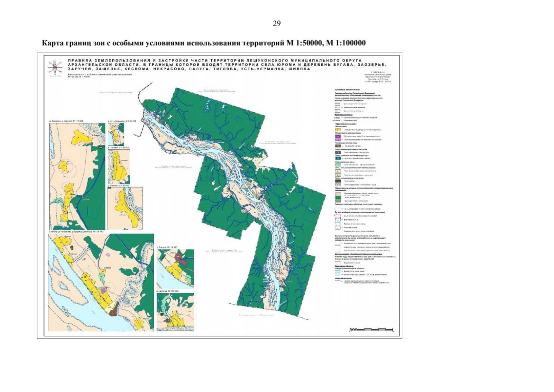
Task: Open the Шилява inset map
Action: [119, 167]
